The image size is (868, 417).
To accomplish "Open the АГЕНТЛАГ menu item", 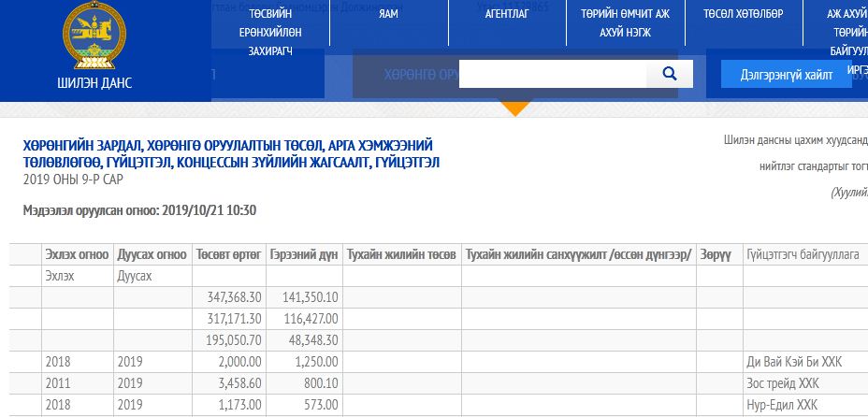I will (509, 14).
